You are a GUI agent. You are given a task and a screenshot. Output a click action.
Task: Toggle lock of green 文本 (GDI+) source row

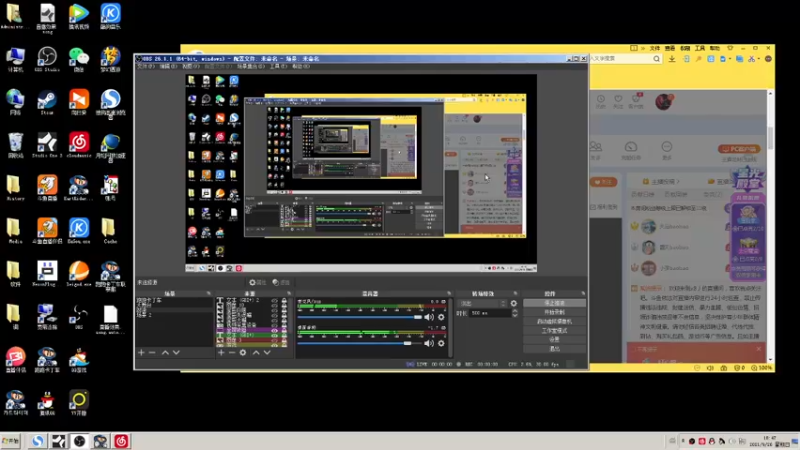click(284, 335)
